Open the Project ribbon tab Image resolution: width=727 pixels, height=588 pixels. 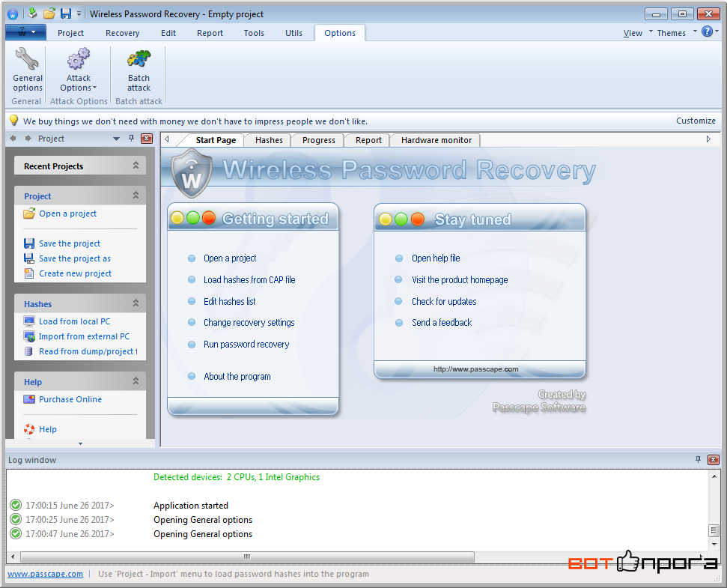[x=70, y=33]
